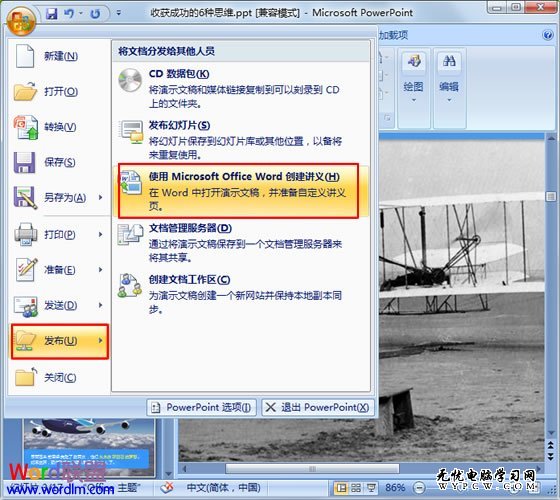Click the Send envelope icon
Viewport: 560px width, 500px height.
tap(25, 306)
